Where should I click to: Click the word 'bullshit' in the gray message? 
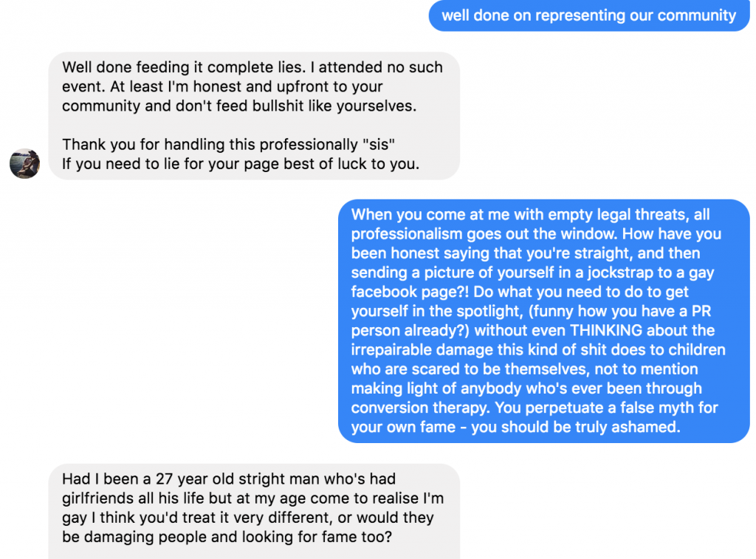pos(275,106)
